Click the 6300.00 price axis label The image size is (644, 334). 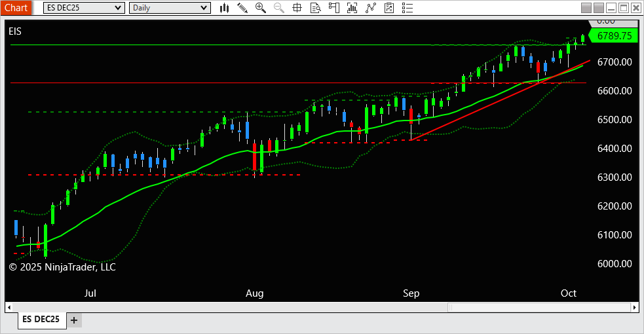615,177
